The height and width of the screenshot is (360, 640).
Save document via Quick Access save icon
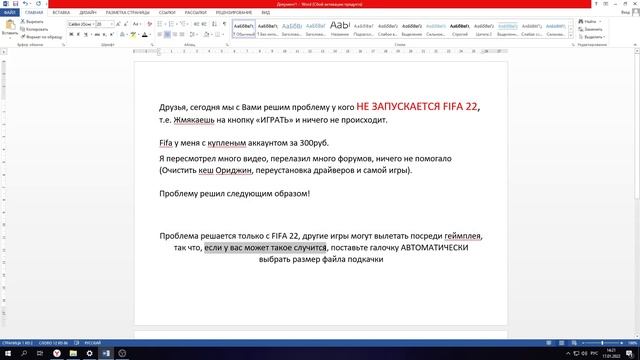coord(15,4)
